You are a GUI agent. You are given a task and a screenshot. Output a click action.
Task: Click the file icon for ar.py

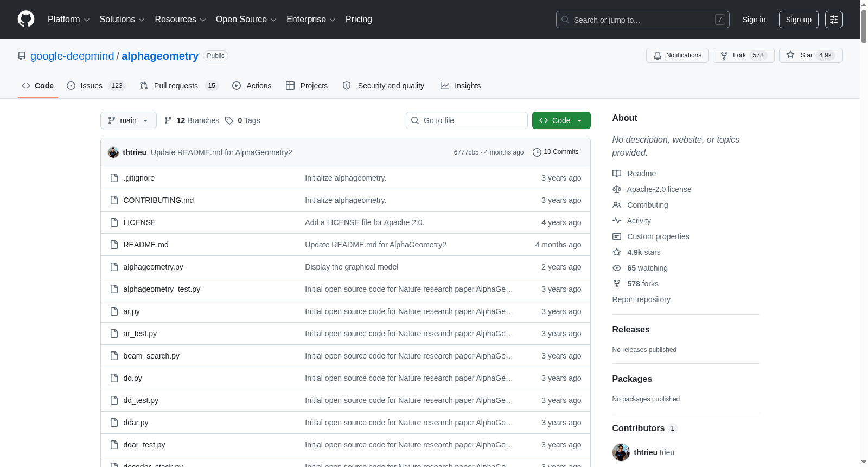pos(114,311)
